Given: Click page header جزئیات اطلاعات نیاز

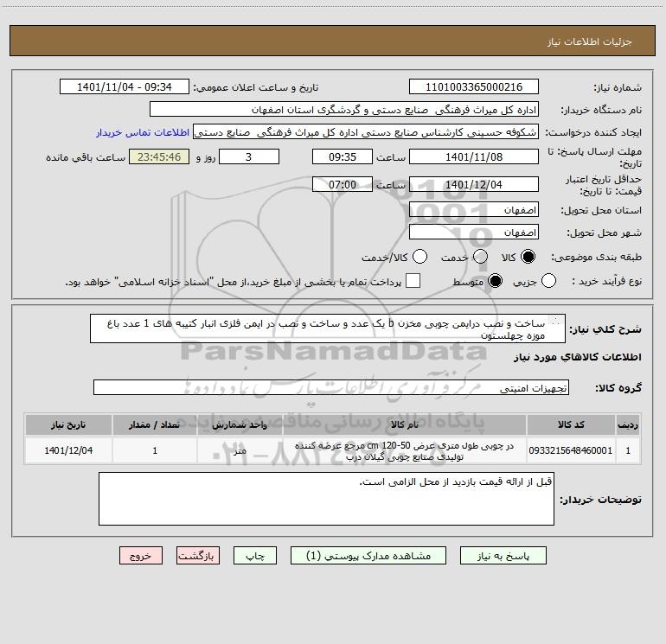Looking at the screenshot, I should click(590, 41).
